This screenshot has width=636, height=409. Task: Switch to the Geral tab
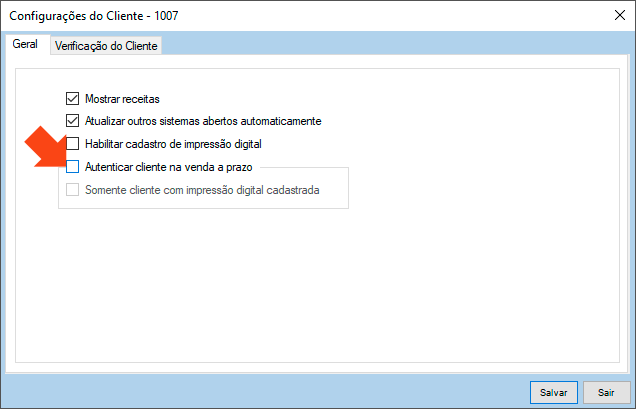click(25, 45)
